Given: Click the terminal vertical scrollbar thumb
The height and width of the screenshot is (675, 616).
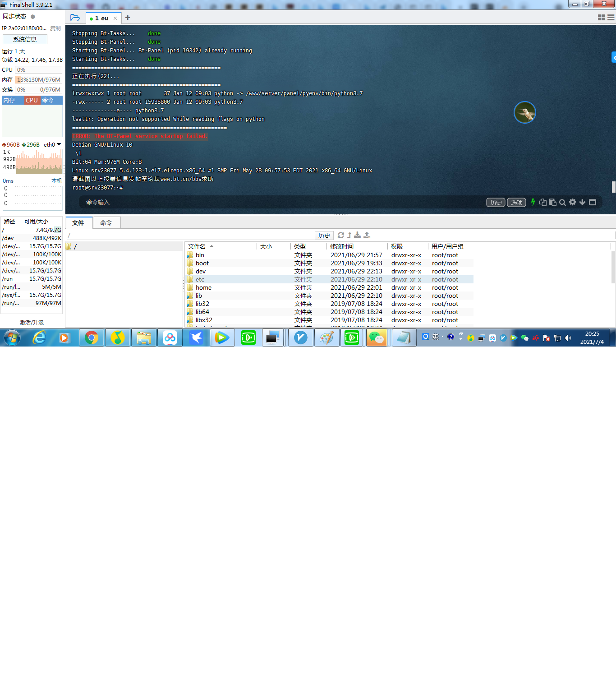Looking at the screenshot, I should [613, 187].
